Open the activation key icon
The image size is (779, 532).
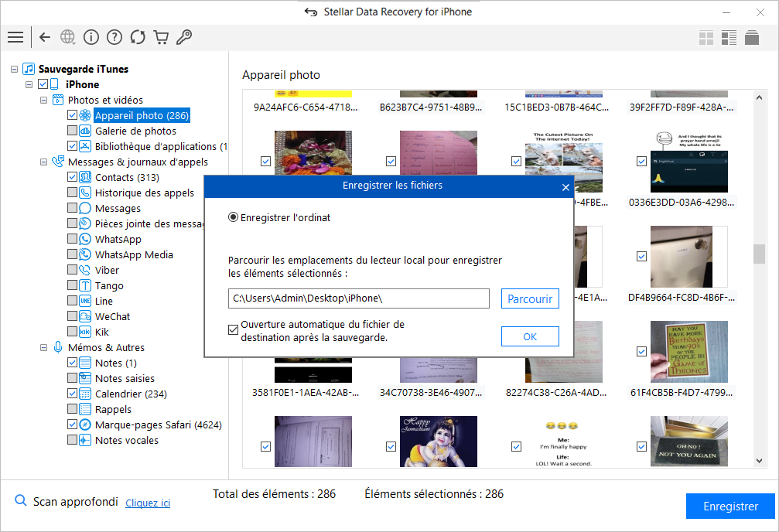point(184,37)
